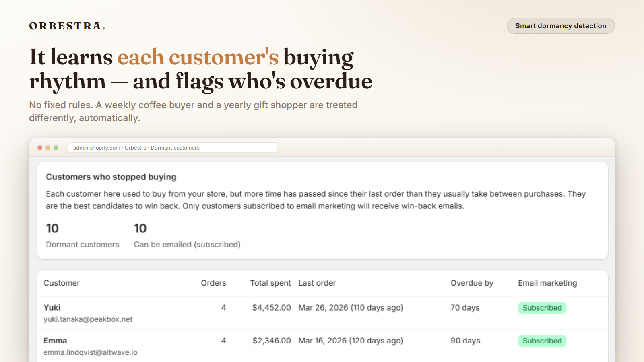Click the admin.shopify.com address bar
The image size is (644, 362).
173,148
